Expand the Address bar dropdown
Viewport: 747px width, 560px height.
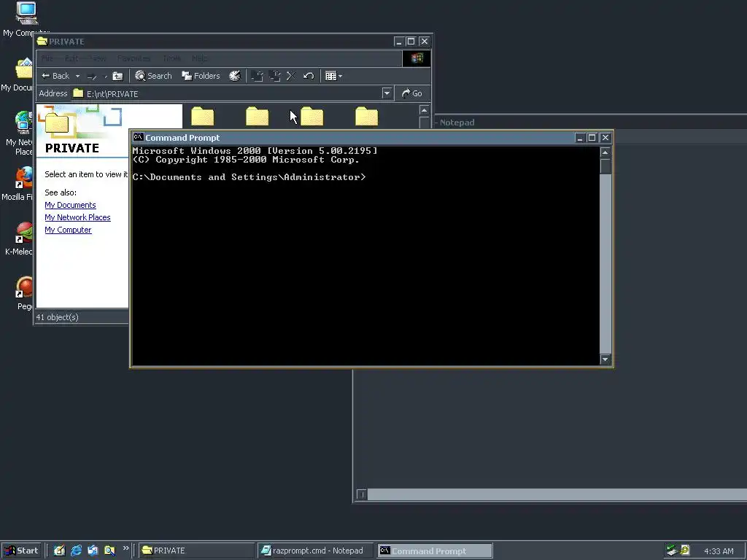387,93
